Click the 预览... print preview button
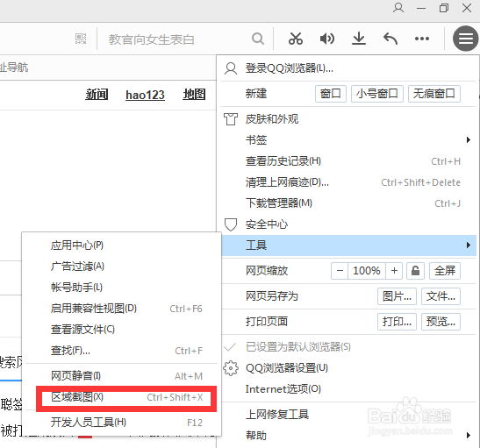The width and height of the screenshot is (480, 448). click(x=441, y=322)
